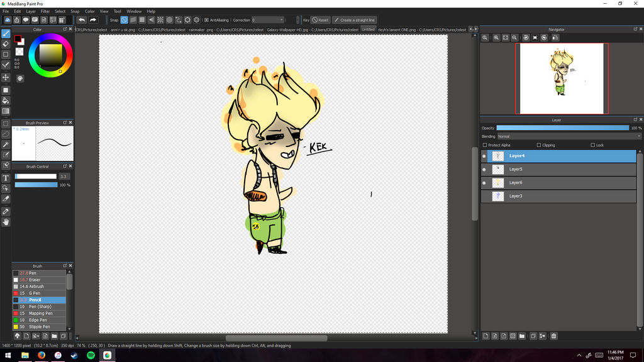This screenshot has height=362, width=644.
Task: Click the Undo arrow in toolbar
Action: tap(82, 19)
